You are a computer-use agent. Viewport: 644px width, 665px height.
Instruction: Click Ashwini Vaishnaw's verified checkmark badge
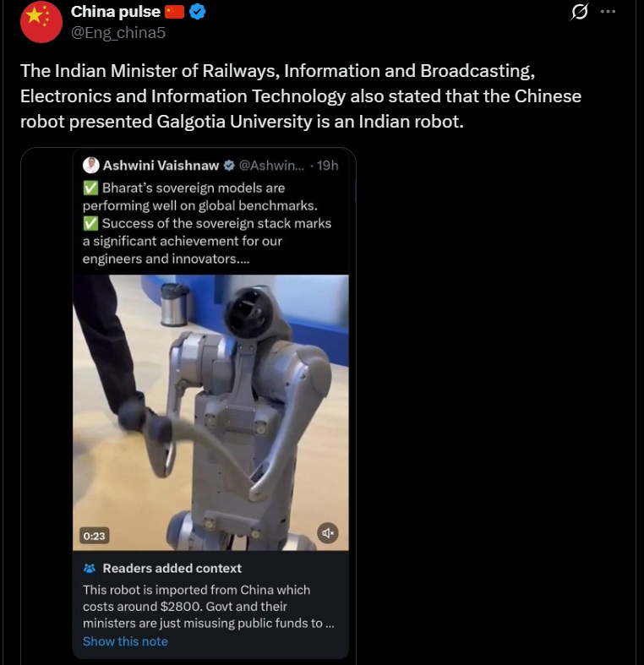click(x=229, y=165)
